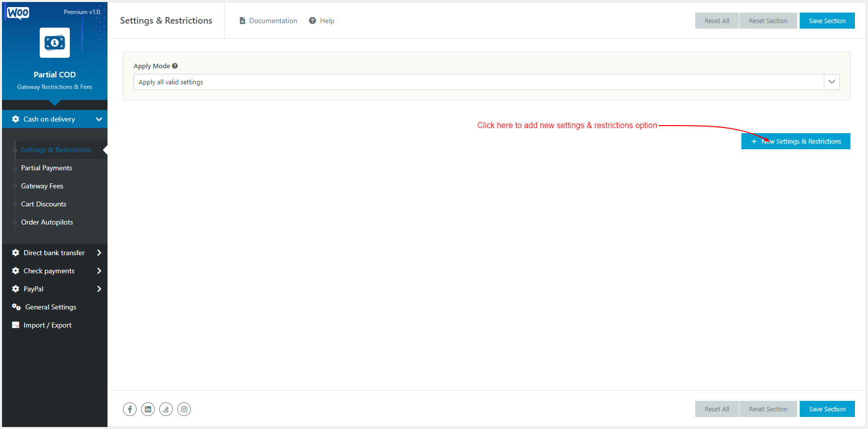
Task: Go to Gateway Fees submenu item
Action: pos(42,186)
